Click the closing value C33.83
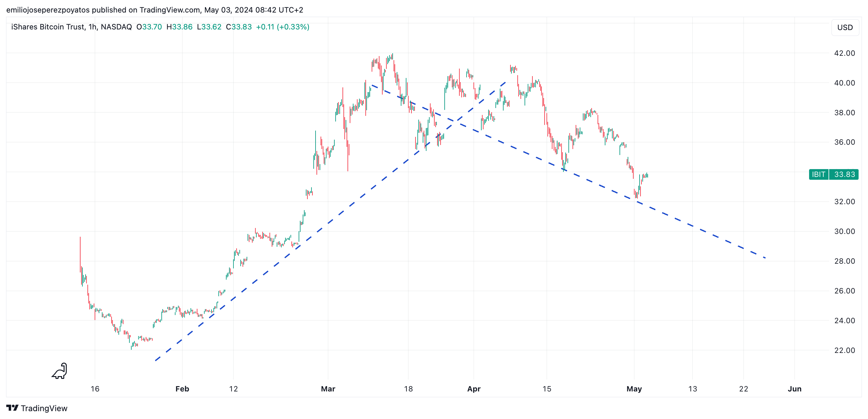Image resolution: width=868 pixels, height=419 pixels. point(238,27)
